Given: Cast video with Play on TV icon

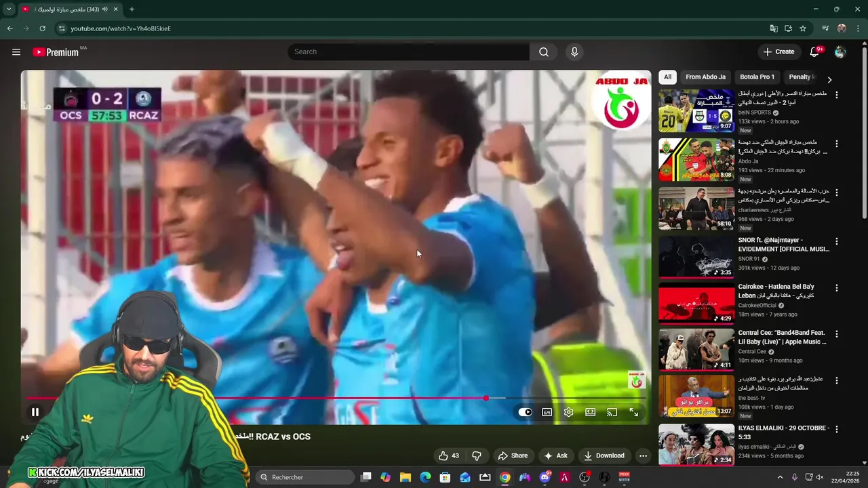Looking at the screenshot, I should (x=612, y=411).
